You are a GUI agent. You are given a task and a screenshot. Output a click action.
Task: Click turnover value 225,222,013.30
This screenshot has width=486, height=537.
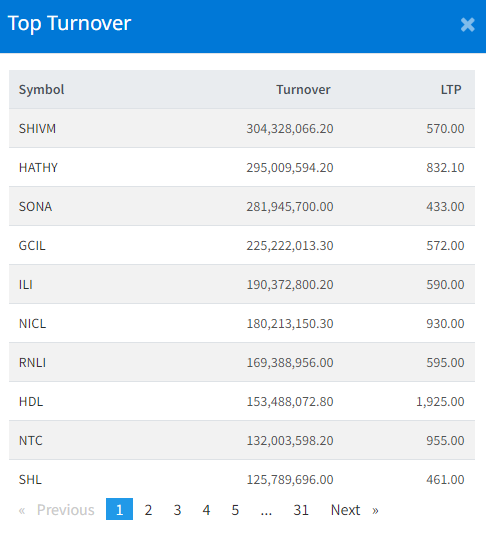[290, 246]
